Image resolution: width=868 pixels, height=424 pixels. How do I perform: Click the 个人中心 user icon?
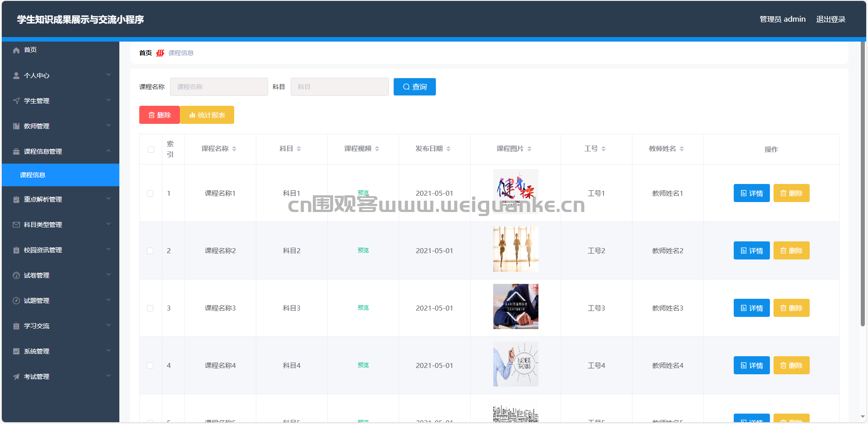(16, 75)
